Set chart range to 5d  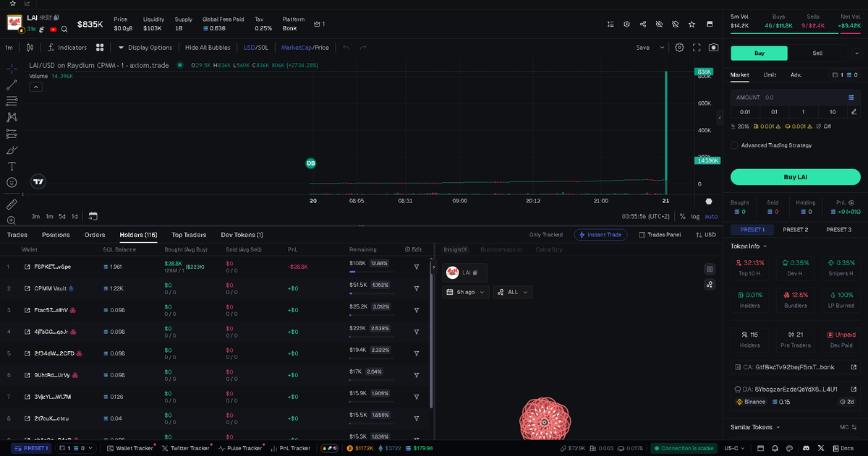tap(62, 216)
